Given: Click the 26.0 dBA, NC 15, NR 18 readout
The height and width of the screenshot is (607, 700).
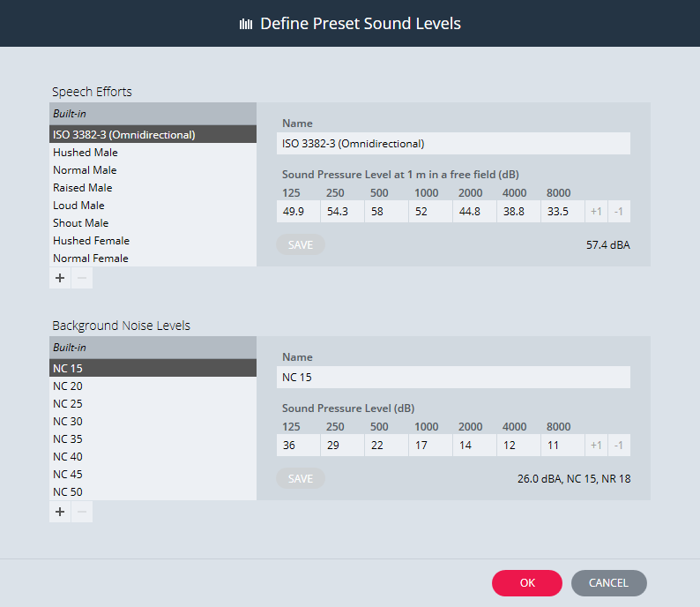Looking at the screenshot, I should point(574,478).
